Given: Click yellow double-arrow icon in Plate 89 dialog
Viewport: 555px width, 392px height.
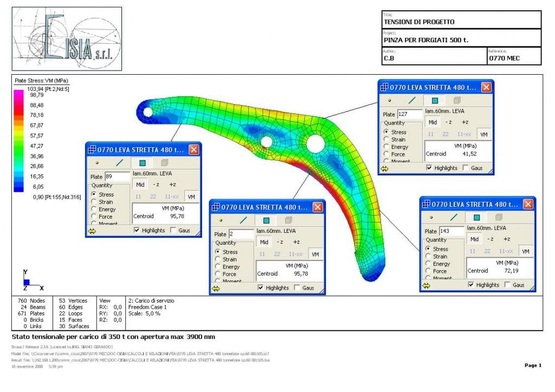Looking at the screenshot, I should pos(92,231).
